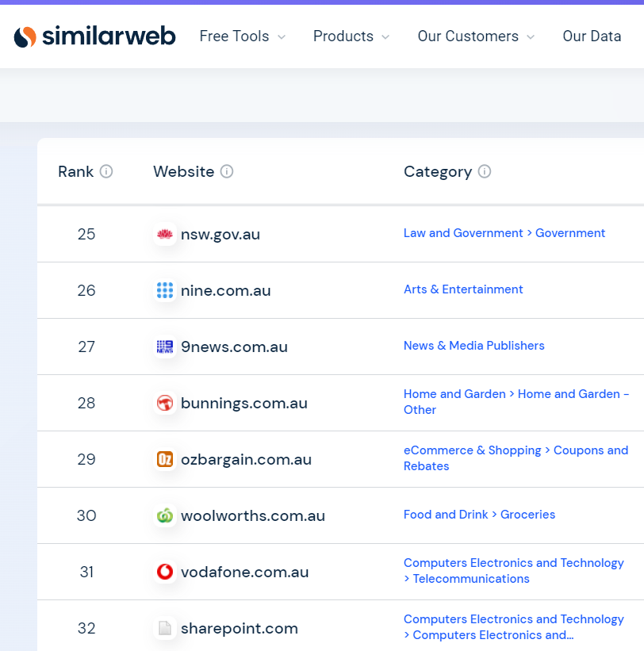Open the ozbargain.com.au website link

pyautogui.click(x=246, y=460)
